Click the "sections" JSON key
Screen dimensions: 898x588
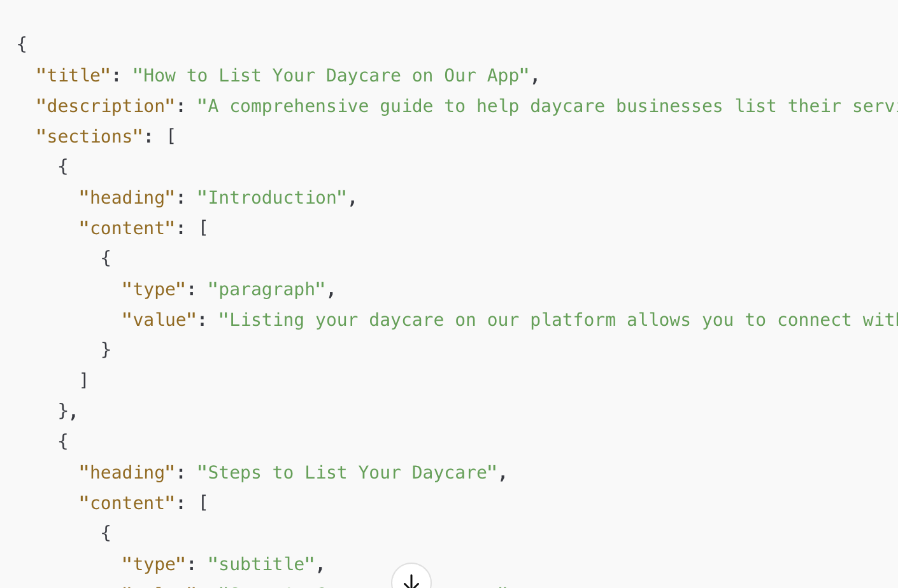90,136
